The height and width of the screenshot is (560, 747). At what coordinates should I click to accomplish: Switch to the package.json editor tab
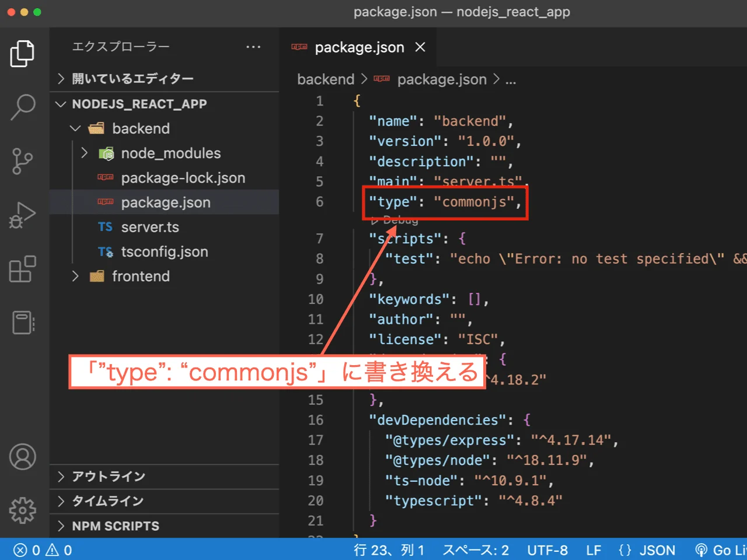(x=359, y=47)
